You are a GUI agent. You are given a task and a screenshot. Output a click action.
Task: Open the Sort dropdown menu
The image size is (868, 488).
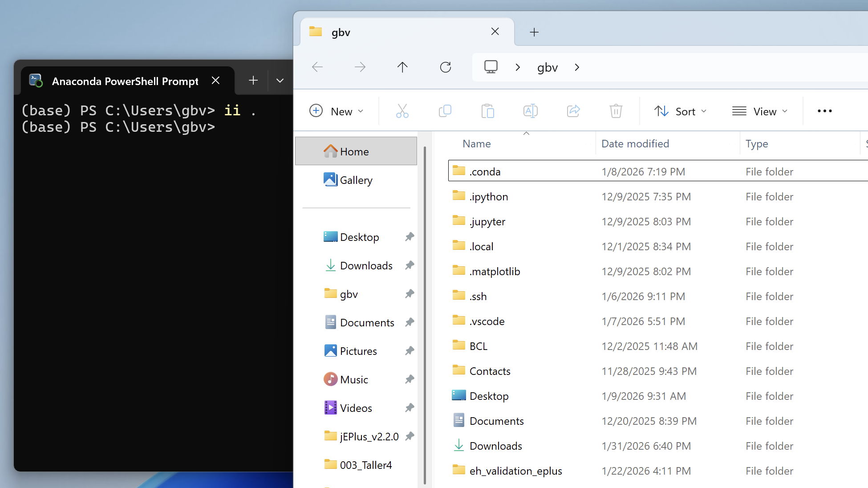680,111
